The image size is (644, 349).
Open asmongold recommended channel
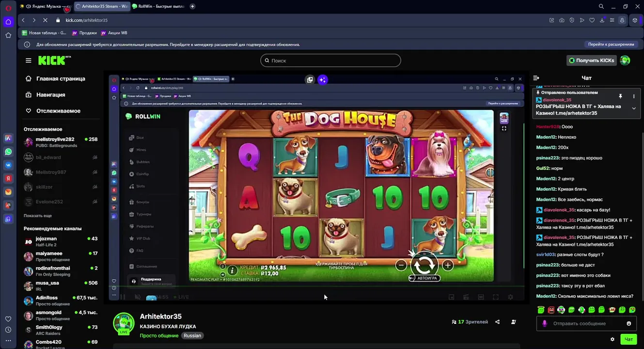[62, 316]
